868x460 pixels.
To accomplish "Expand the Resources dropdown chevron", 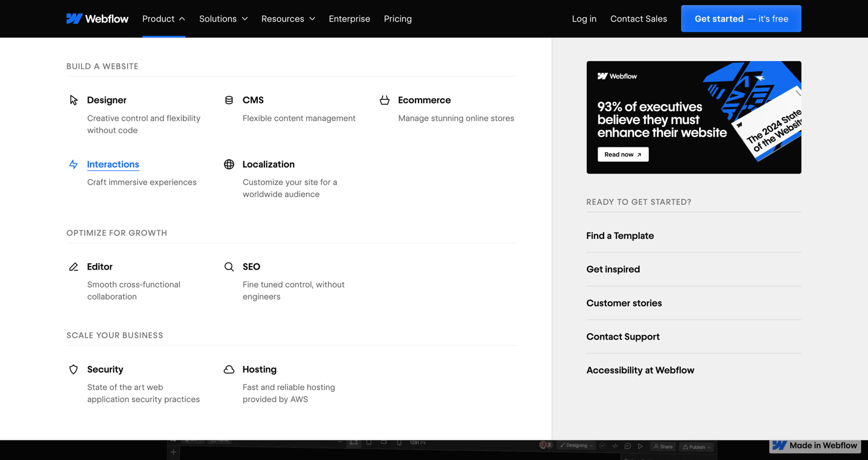I will tap(312, 19).
